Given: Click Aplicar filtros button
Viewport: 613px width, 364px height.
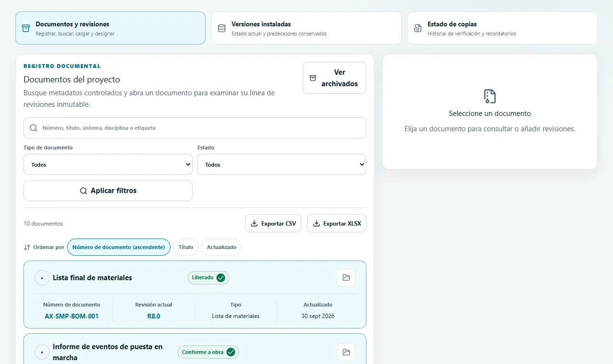Looking at the screenshot, I should [x=108, y=191].
